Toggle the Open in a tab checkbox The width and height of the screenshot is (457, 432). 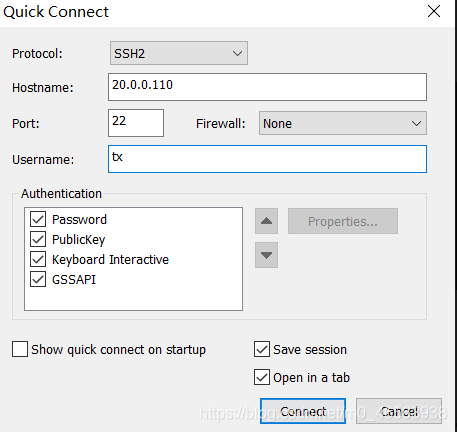[x=262, y=377]
